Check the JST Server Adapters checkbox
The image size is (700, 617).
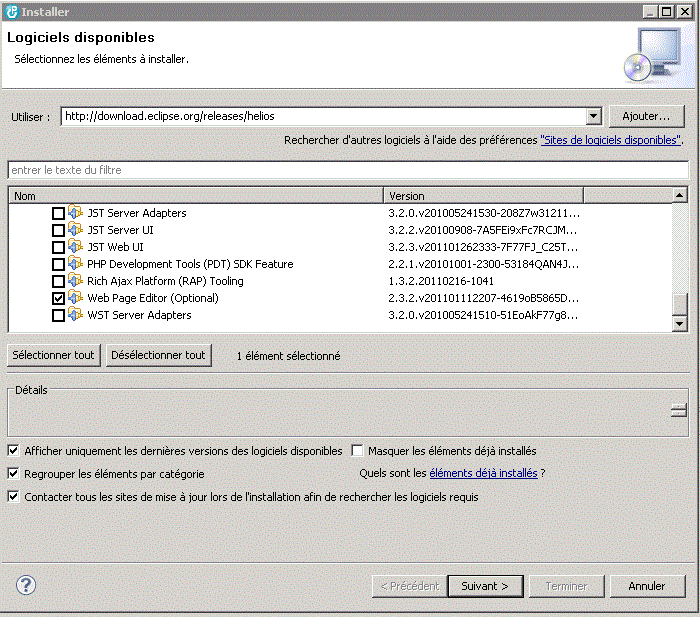[x=58, y=213]
